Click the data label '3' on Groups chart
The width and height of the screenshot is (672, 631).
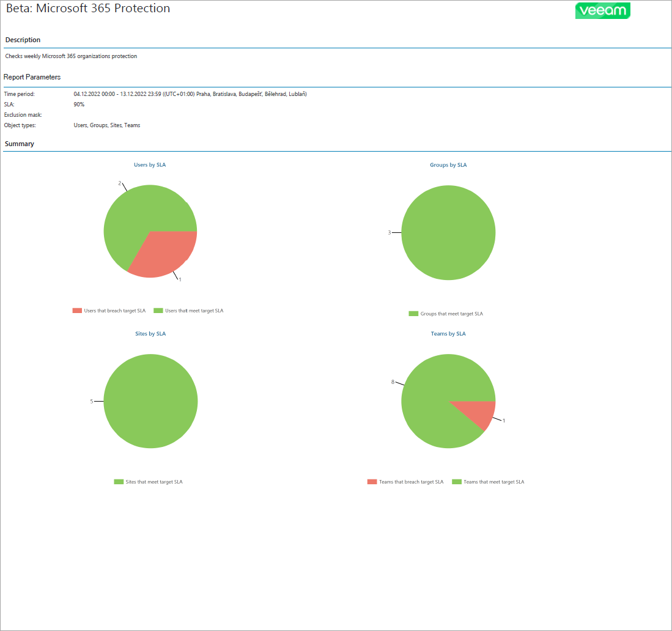point(389,233)
